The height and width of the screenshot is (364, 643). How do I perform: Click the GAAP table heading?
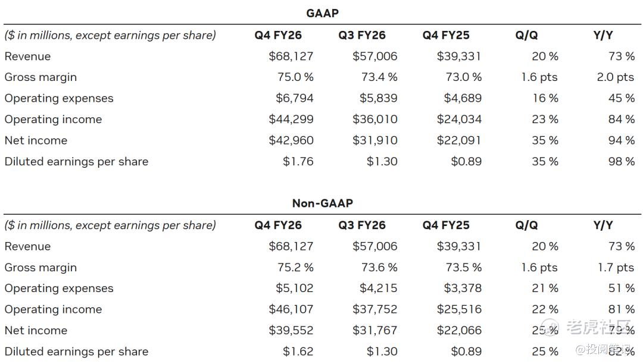coord(322,13)
